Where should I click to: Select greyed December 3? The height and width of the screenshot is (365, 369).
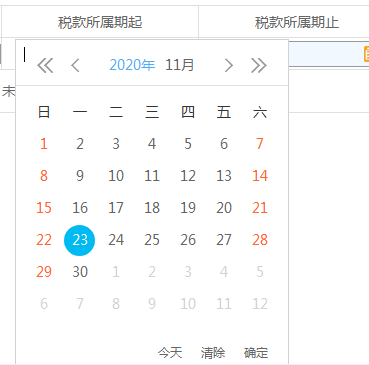pos(188,272)
